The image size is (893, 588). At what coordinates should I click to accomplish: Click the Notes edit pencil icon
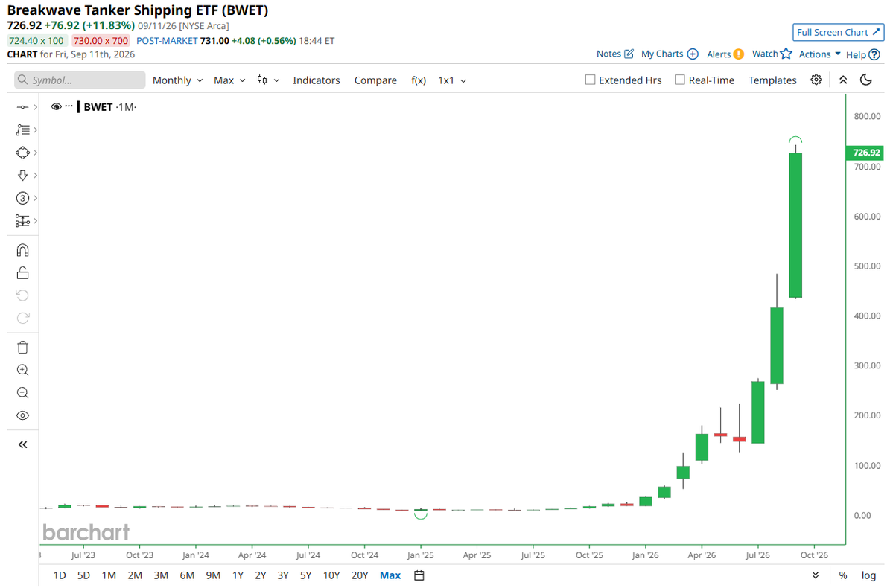(x=629, y=54)
